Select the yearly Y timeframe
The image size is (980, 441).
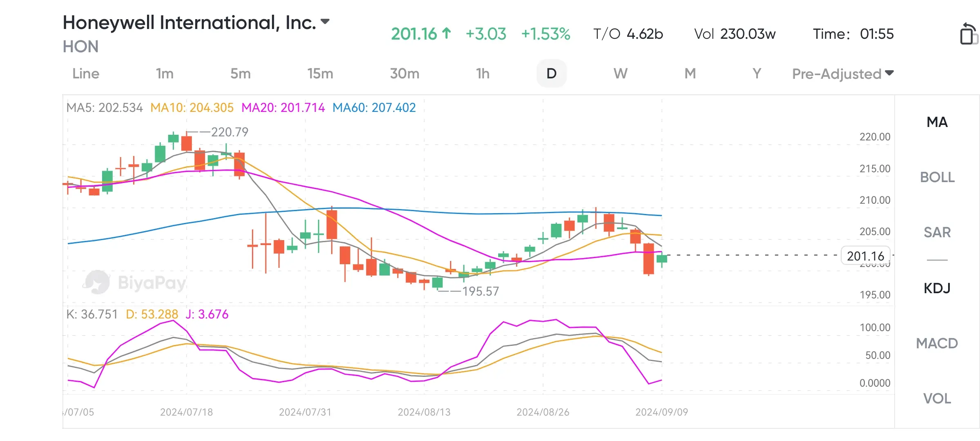click(x=757, y=73)
